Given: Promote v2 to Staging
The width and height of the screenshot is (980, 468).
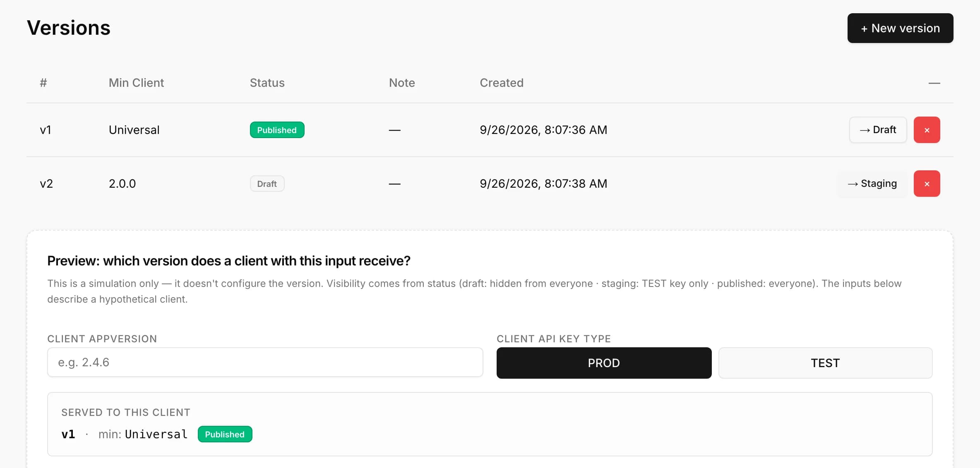Looking at the screenshot, I should tap(872, 184).
